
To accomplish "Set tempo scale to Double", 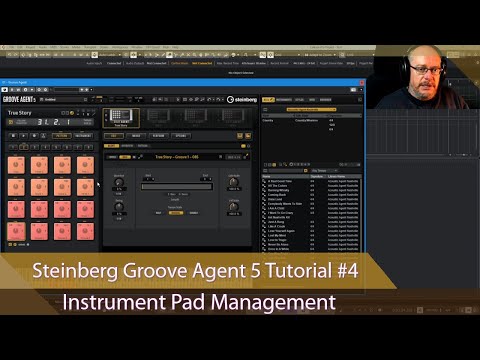I will pos(194,213).
